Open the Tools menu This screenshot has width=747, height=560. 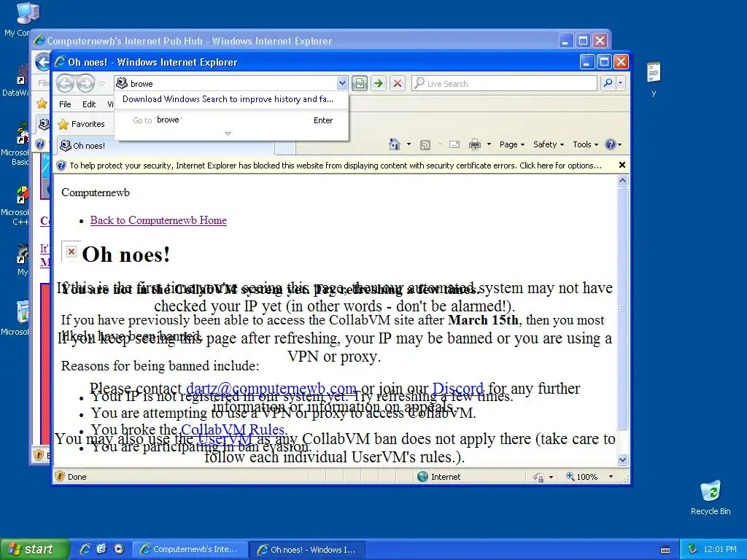point(585,144)
